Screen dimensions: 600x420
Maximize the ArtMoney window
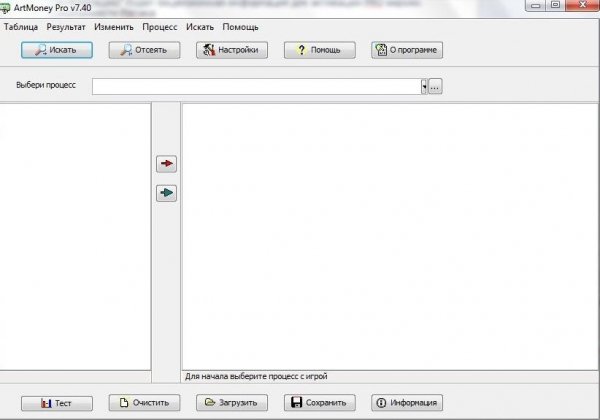(x=555, y=5)
